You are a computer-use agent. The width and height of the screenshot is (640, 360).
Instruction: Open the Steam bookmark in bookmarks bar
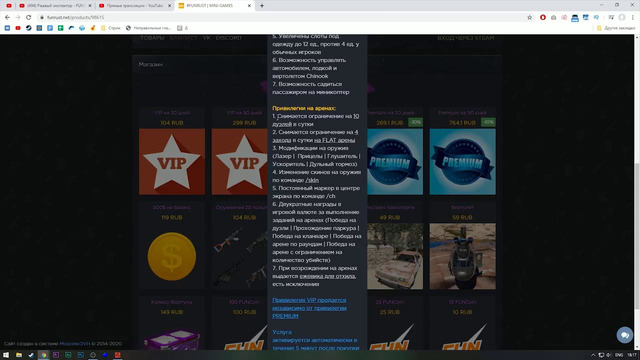pyautogui.click(x=29, y=28)
